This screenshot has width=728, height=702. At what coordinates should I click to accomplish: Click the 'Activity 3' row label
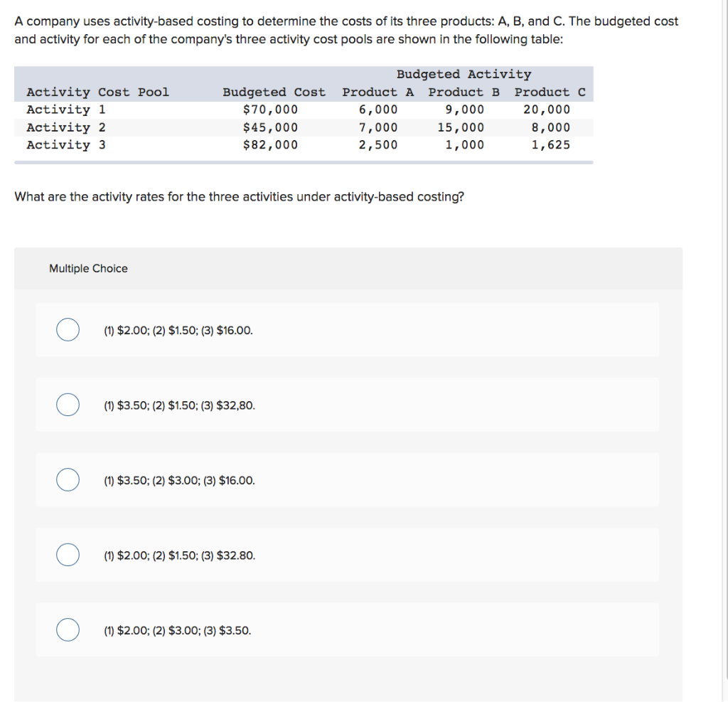[x=65, y=144]
